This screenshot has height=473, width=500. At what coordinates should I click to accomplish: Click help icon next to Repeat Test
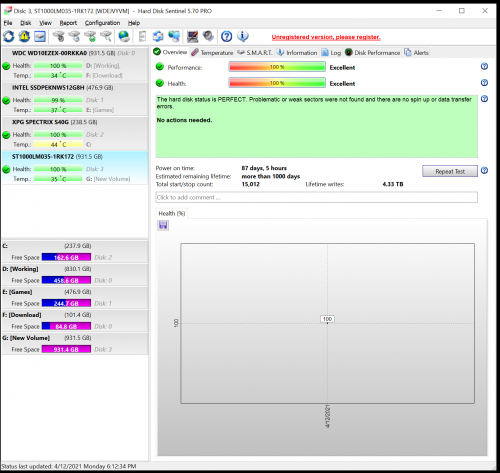click(x=484, y=171)
